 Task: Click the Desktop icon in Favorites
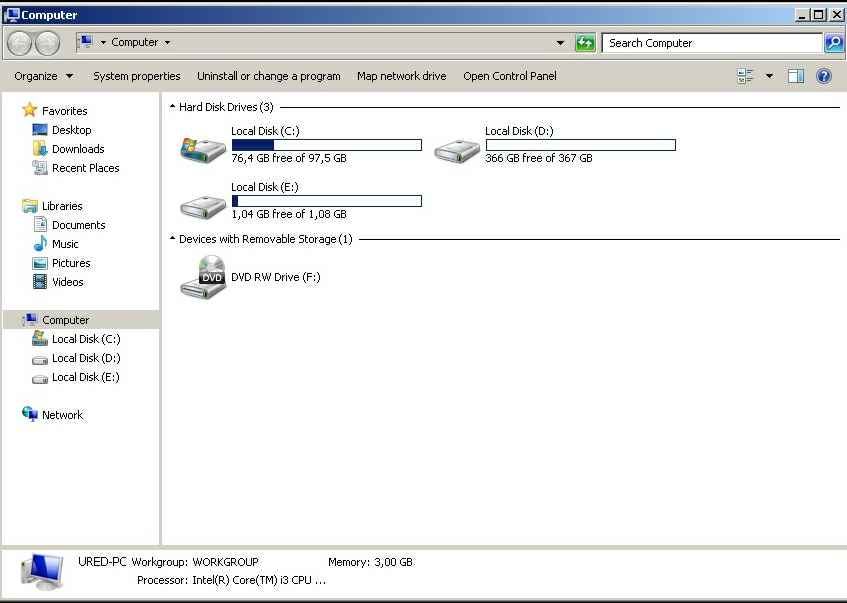(x=40, y=130)
